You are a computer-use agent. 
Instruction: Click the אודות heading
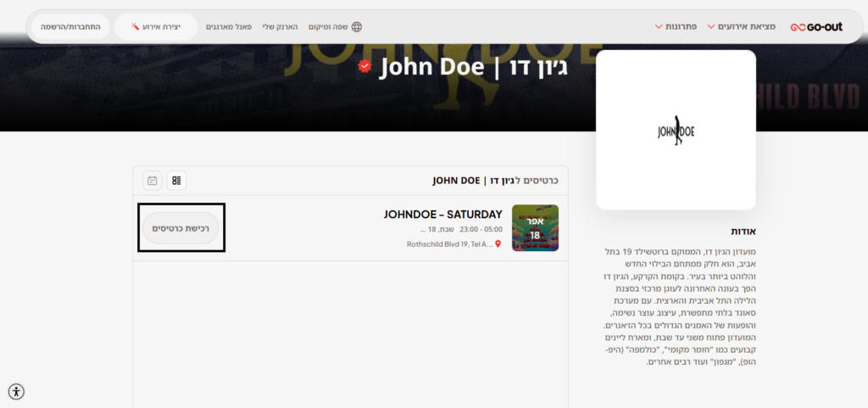743,232
